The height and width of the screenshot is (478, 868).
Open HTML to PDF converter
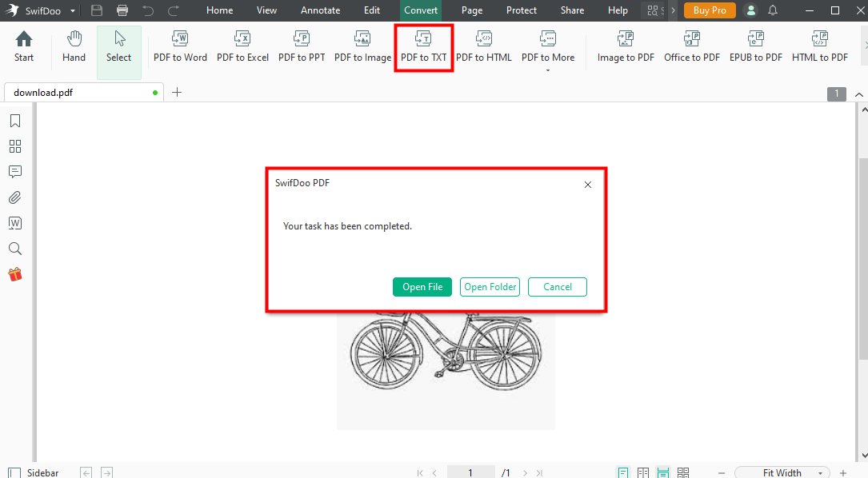[820, 47]
